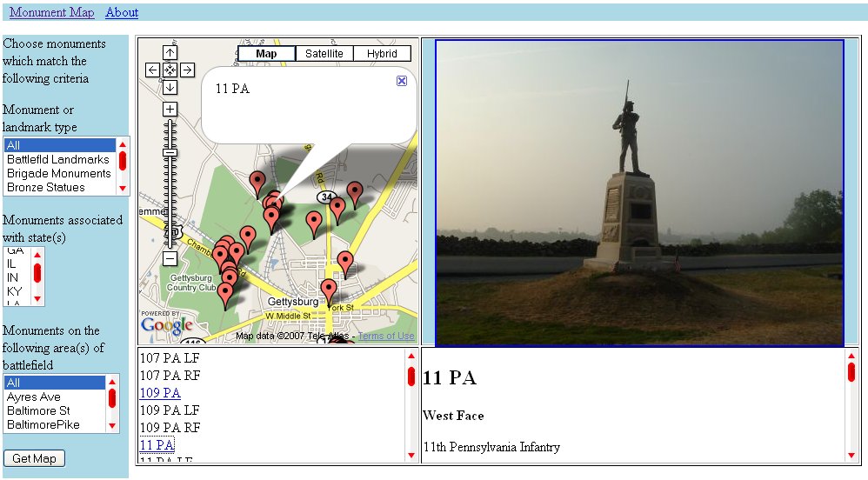Pan the map down with arrow button
868x480 pixels.
170,87
